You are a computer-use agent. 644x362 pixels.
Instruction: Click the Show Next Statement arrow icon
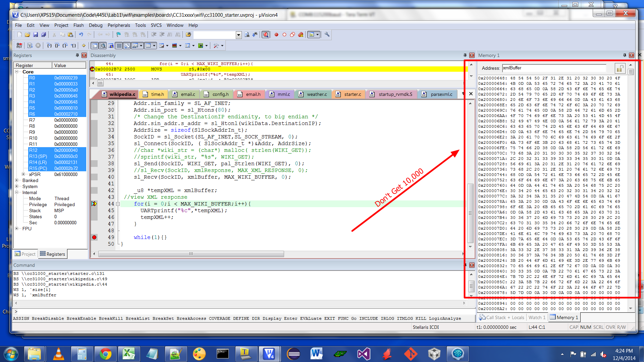[84, 46]
